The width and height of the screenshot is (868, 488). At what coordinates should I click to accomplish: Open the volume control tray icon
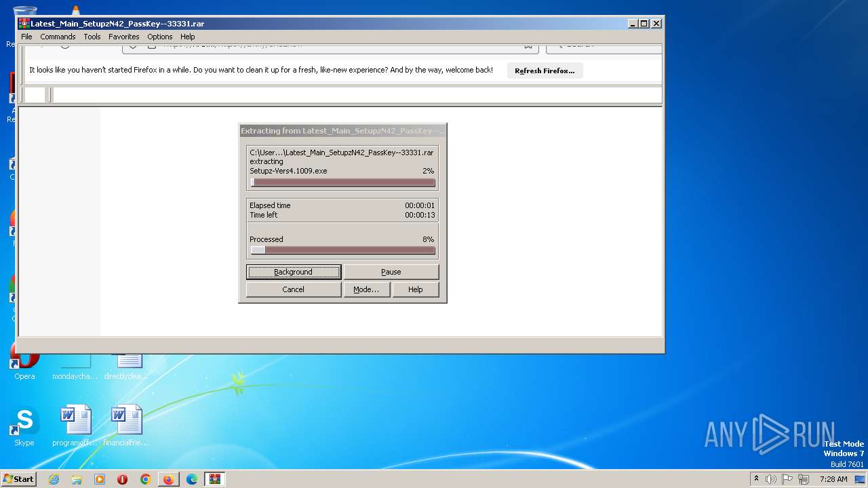click(x=771, y=479)
